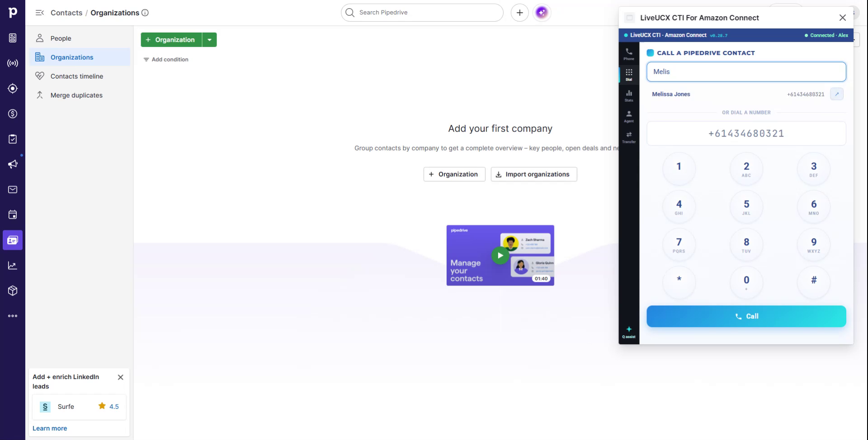Open the More three-dots sidebar icon
The height and width of the screenshot is (440, 868).
13,316
